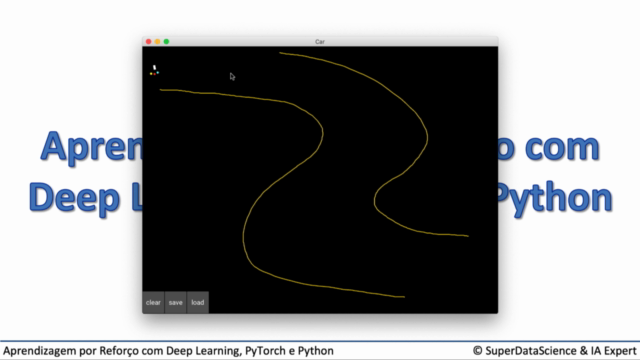Maximize the Car window with green button

coord(167,42)
